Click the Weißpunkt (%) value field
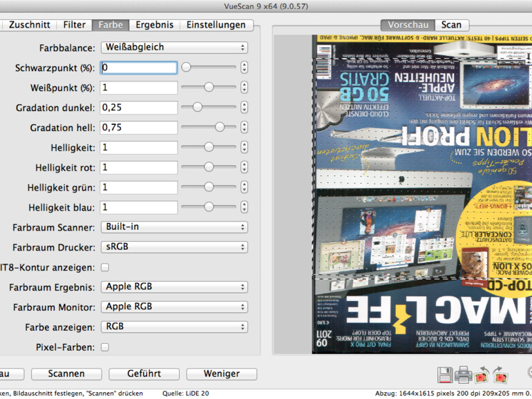 138,88
